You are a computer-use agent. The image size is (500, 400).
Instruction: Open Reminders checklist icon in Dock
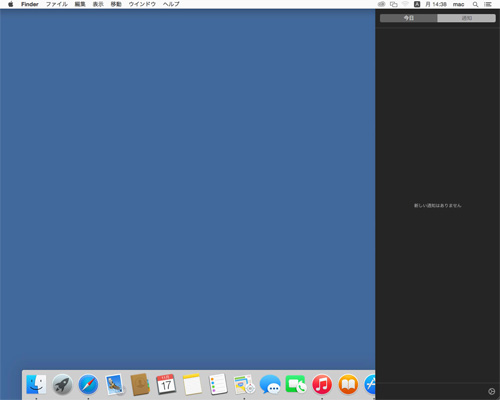click(x=218, y=384)
